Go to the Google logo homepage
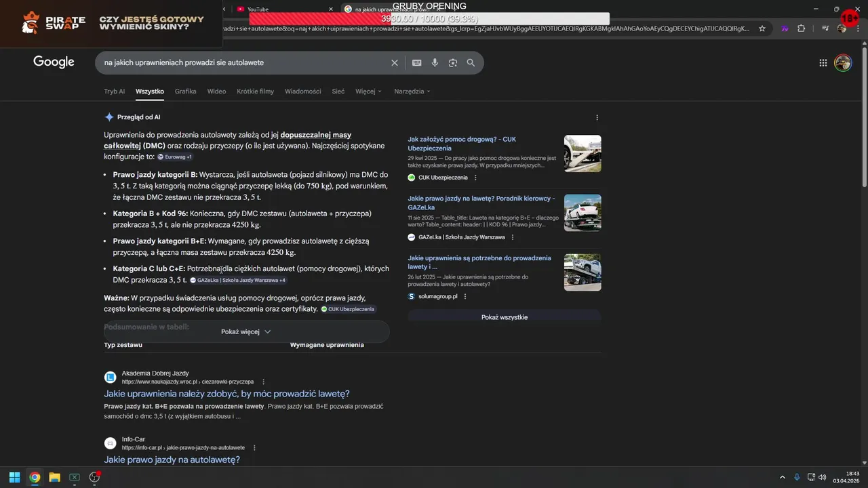The height and width of the screenshot is (488, 868). pos(54,62)
